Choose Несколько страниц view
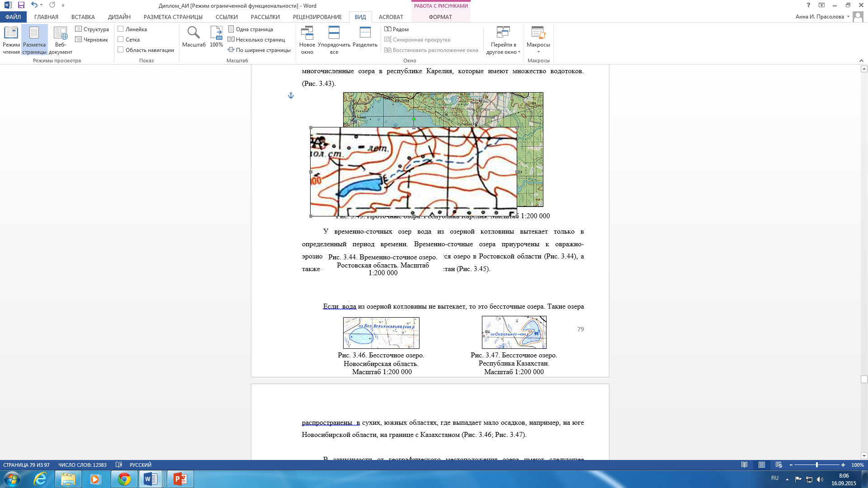 (x=256, y=40)
